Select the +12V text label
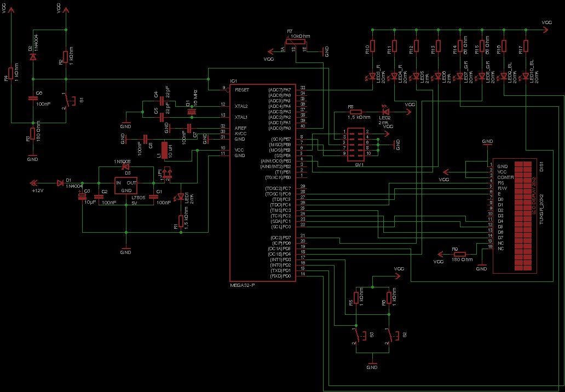Viewport: 565px width, 392px height. point(38,191)
